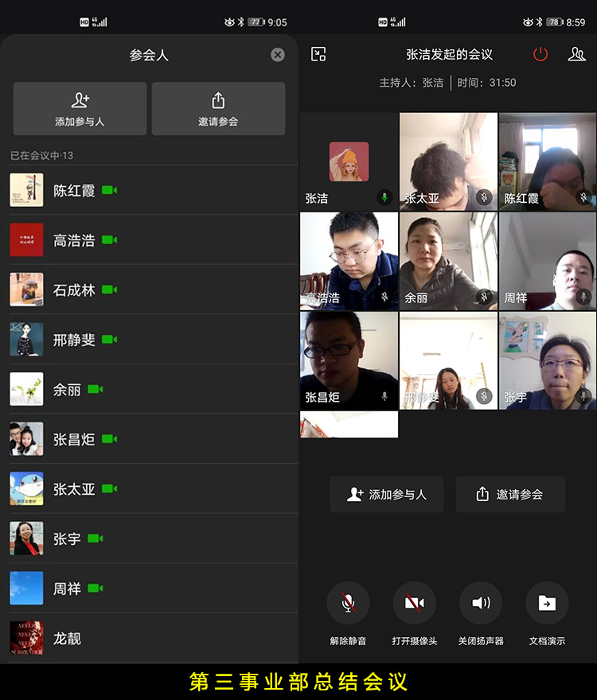Open 余丽's video tile
The width and height of the screenshot is (597, 700).
448,260
